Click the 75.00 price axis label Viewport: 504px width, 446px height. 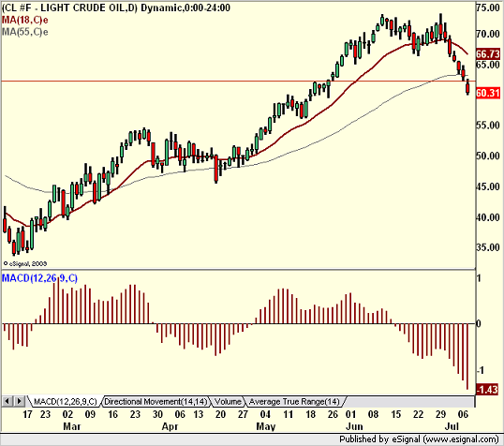(x=488, y=7)
